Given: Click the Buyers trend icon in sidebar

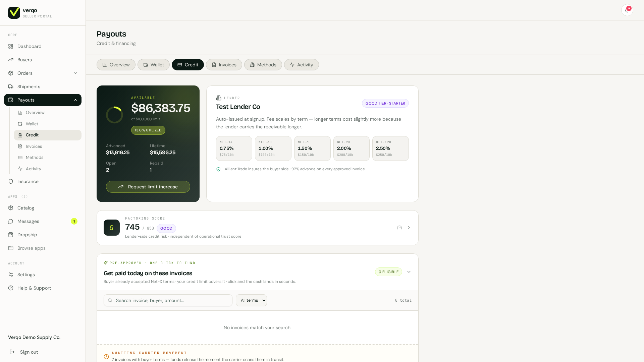Looking at the screenshot, I should [x=11, y=60].
